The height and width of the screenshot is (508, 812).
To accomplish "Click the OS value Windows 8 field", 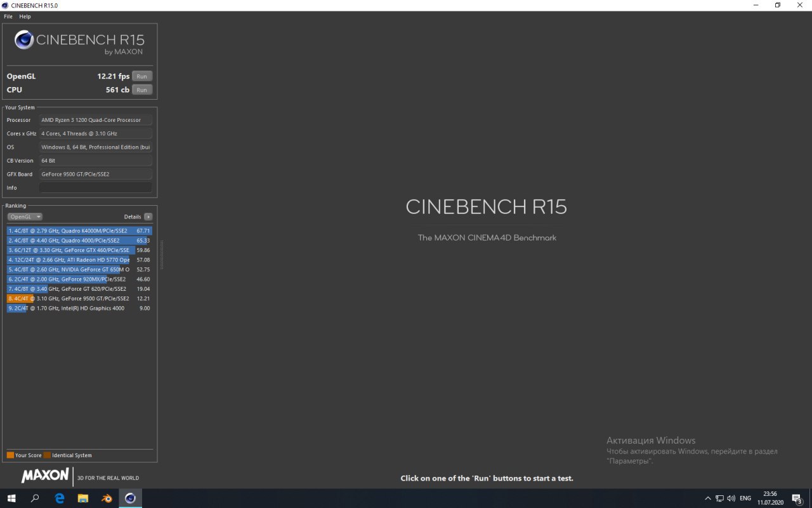I will (x=95, y=147).
